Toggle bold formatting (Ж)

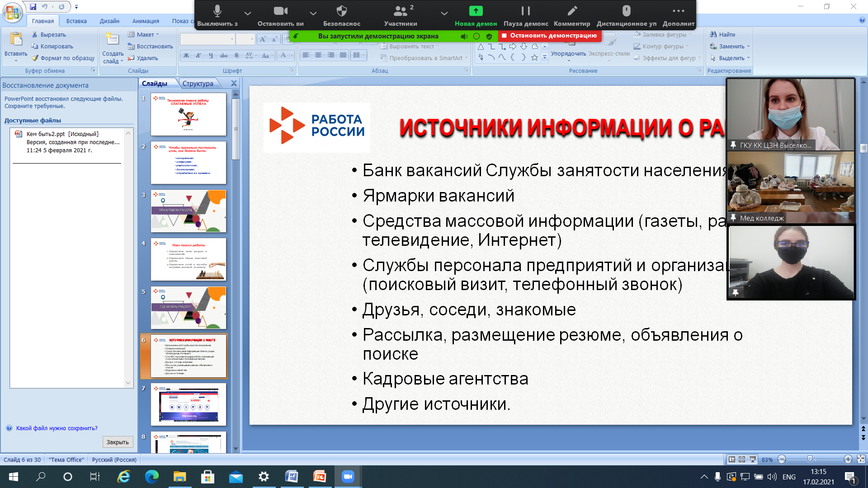pos(186,56)
